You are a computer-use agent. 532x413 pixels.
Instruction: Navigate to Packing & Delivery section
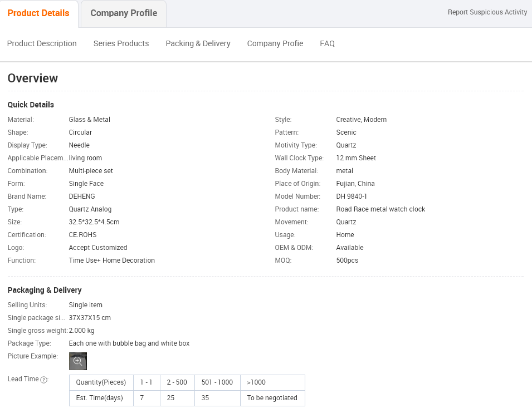click(198, 43)
